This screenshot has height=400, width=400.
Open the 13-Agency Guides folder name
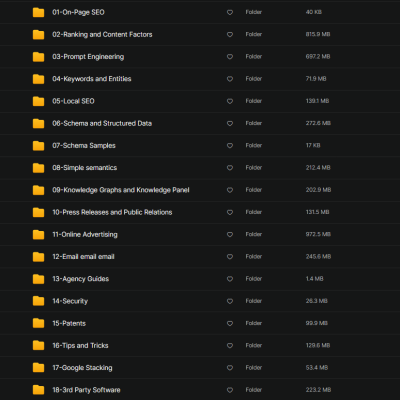pyautogui.click(x=81, y=279)
